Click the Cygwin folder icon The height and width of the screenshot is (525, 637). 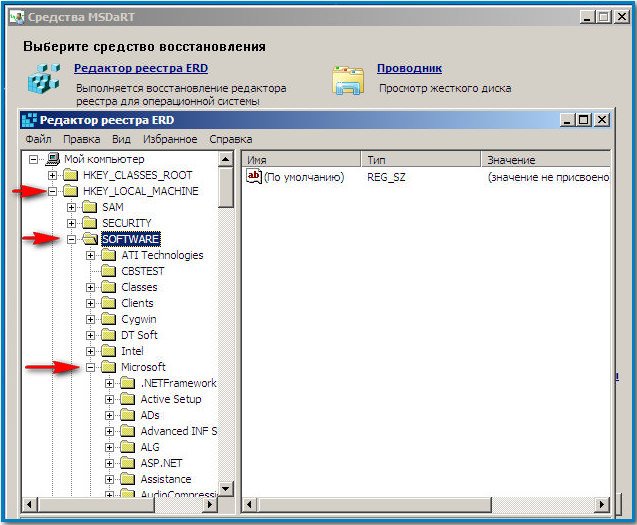[109, 319]
